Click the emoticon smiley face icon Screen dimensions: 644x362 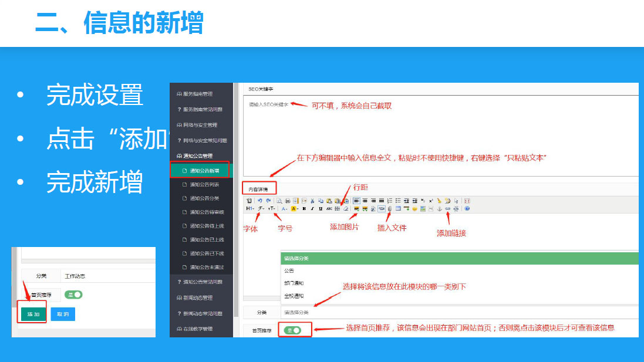(x=414, y=208)
